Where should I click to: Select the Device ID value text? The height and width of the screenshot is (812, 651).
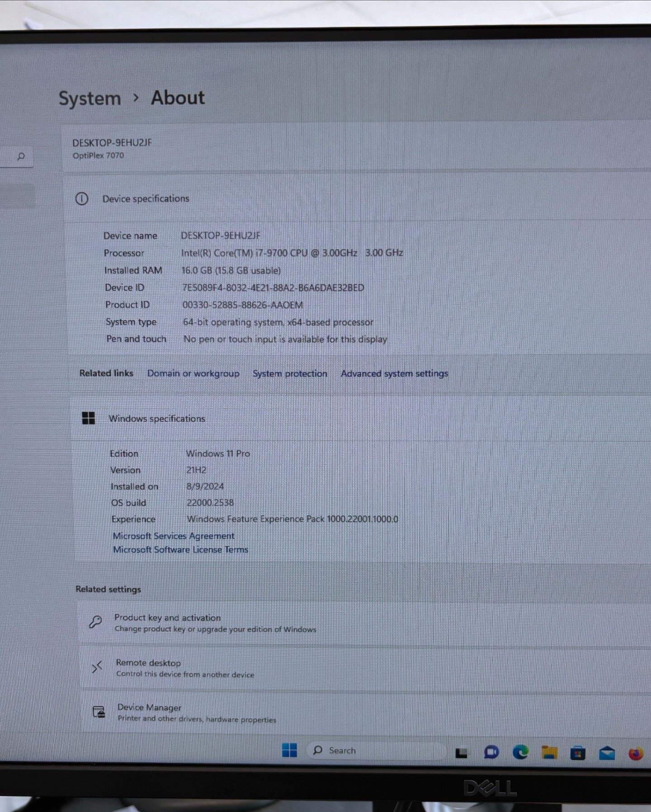click(273, 288)
